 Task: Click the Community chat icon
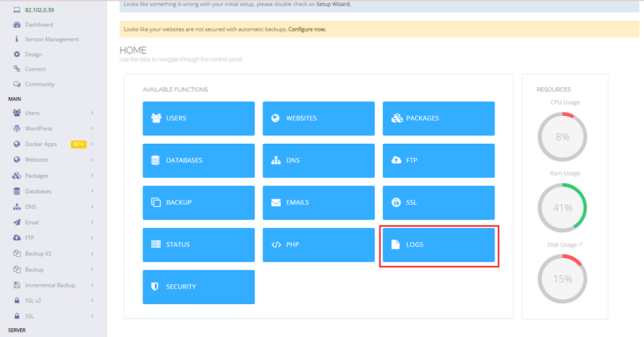click(x=17, y=84)
